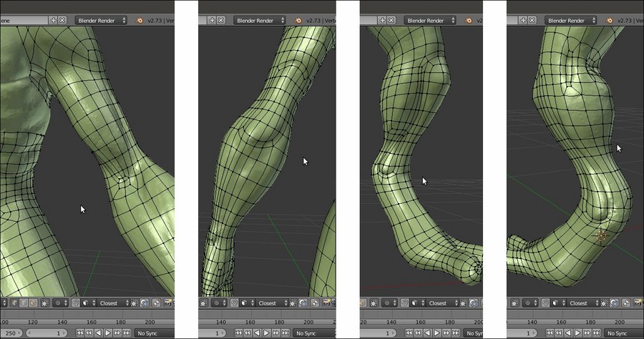Viewport: 644px width, 339px height.
Task: Add a new scene in first panel
Action: pyautogui.click(x=54, y=20)
